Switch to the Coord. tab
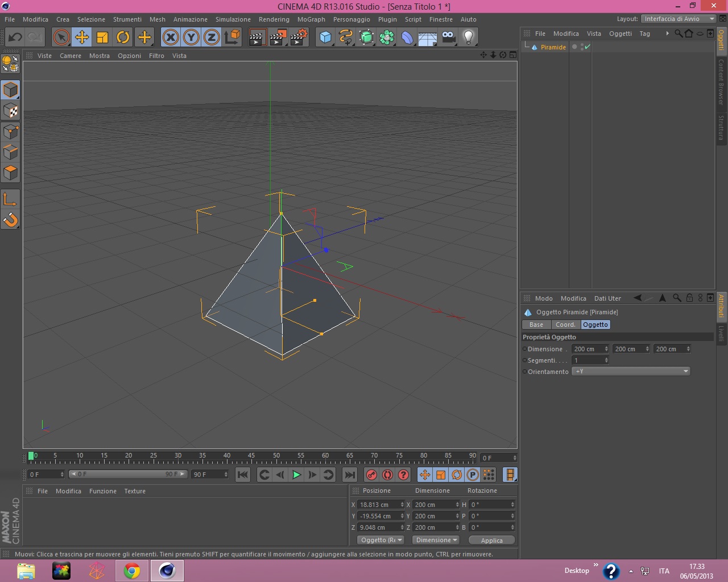728x582 pixels. pyautogui.click(x=565, y=325)
